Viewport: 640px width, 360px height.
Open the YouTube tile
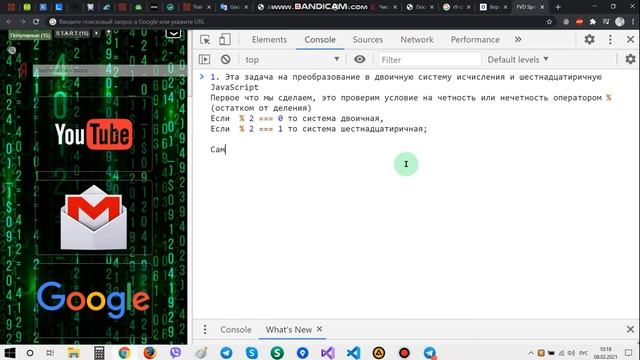(93, 134)
